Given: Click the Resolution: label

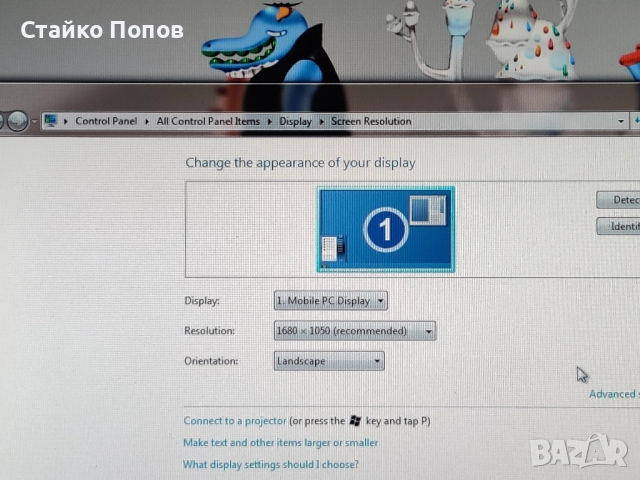Looking at the screenshot, I should [x=209, y=331].
